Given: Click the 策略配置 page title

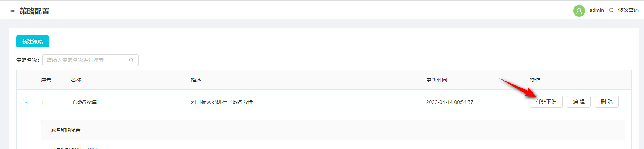Looking at the screenshot, I should point(34,11).
